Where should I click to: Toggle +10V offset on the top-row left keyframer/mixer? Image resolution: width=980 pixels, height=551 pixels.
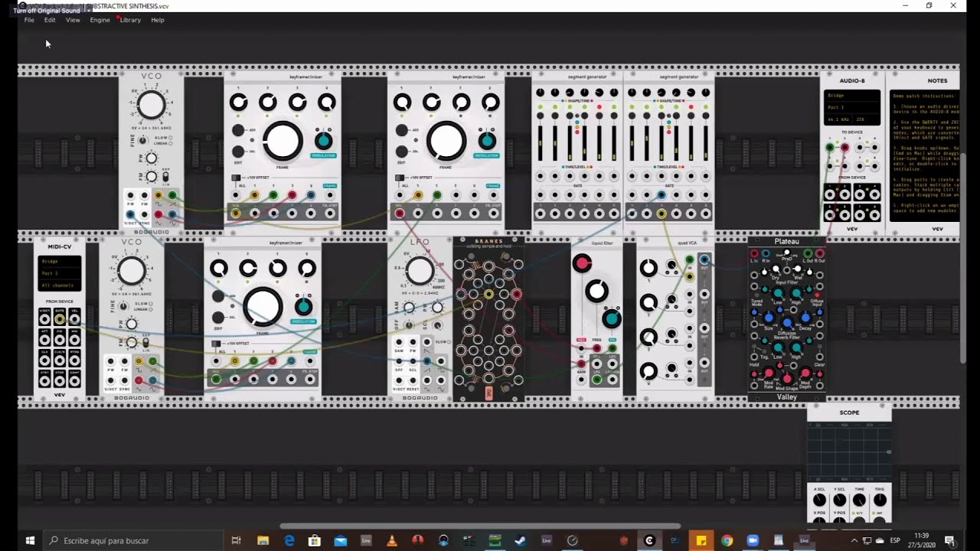pos(236,178)
